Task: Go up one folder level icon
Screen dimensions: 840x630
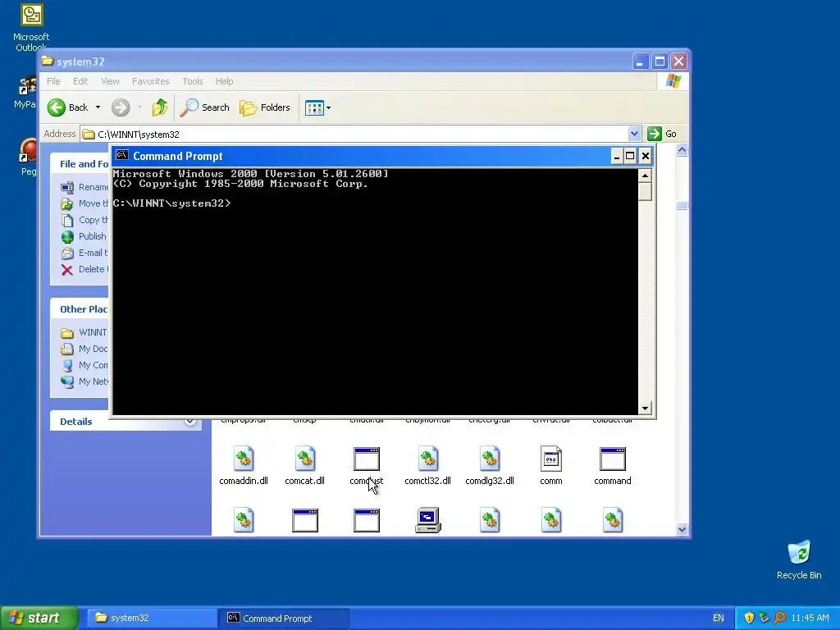Action: (x=160, y=107)
